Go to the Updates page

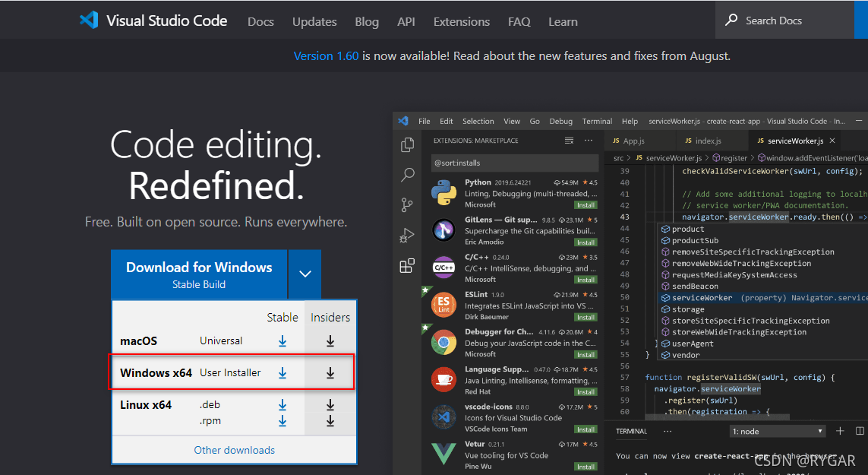(x=314, y=21)
